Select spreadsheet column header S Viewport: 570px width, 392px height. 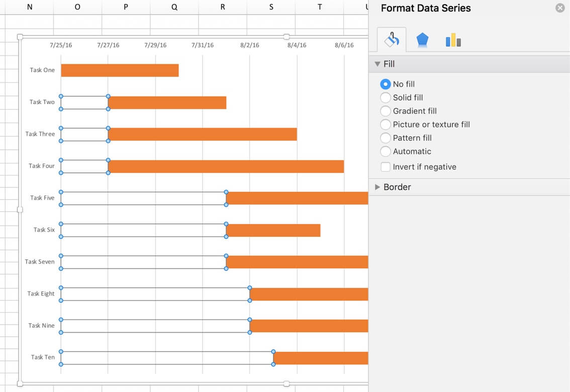(x=270, y=7)
